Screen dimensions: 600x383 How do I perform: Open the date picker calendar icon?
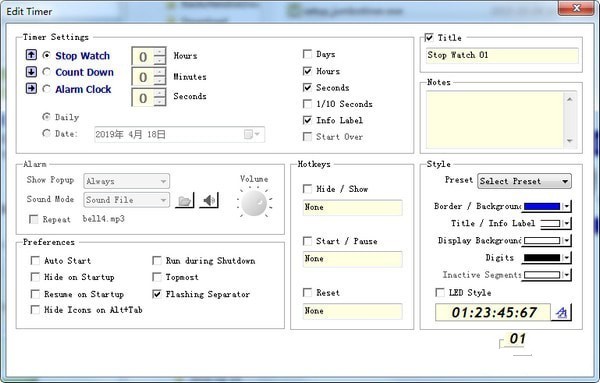click(252, 134)
